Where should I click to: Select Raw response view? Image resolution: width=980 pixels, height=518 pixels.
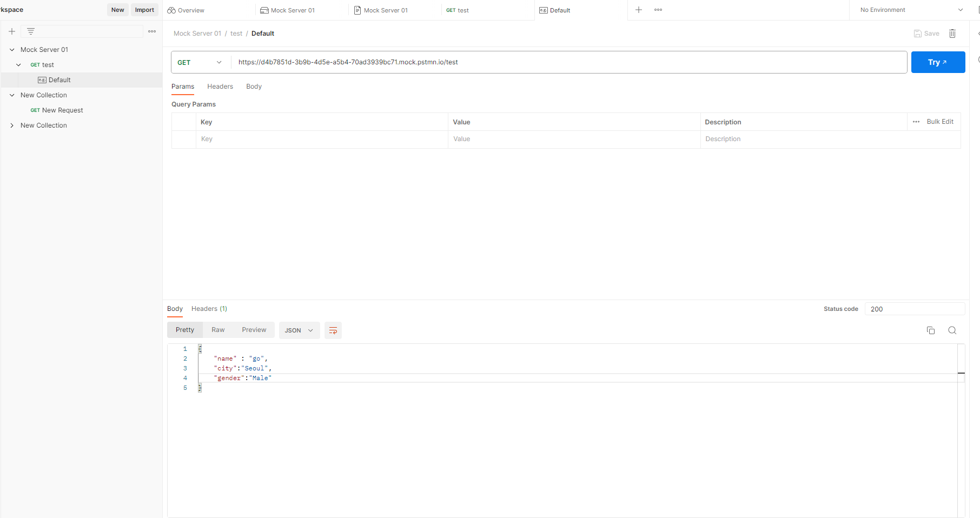[x=218, y=330]
